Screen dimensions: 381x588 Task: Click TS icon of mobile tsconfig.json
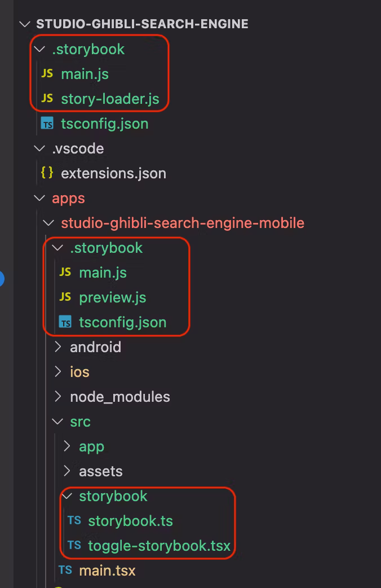tap(65, 323)
